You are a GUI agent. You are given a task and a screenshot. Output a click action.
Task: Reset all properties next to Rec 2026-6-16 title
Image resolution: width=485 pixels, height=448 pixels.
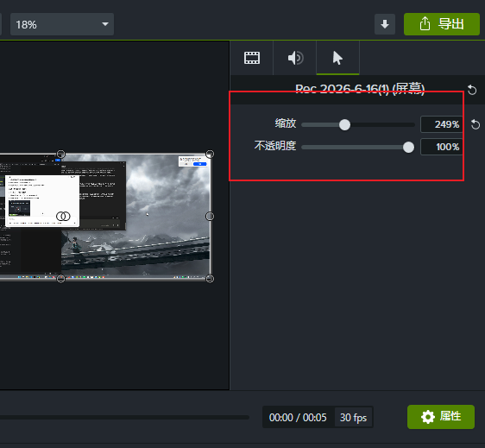(x=472, y=90)
